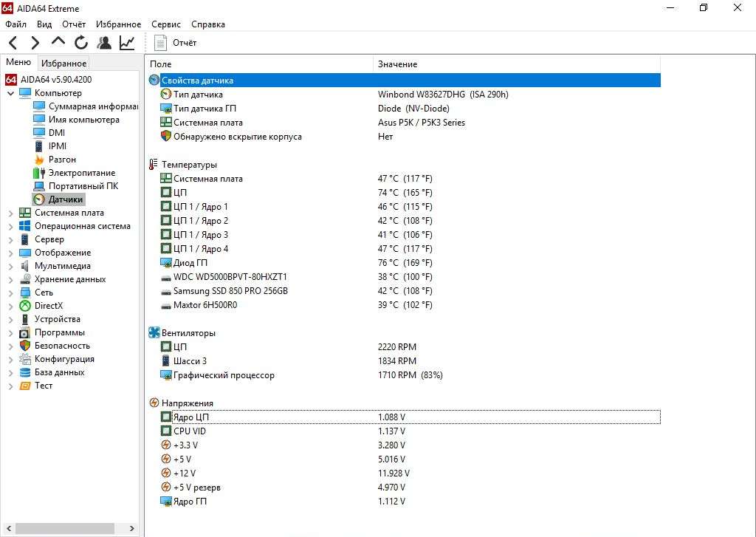Click the Samsung SSD 850 PRO 256GB row

pos(410,291)
